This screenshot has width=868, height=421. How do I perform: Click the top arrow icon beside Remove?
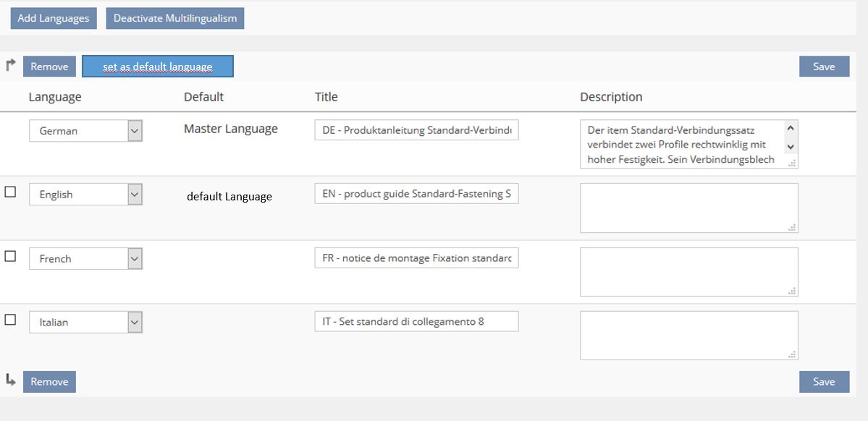pos(10,65)
